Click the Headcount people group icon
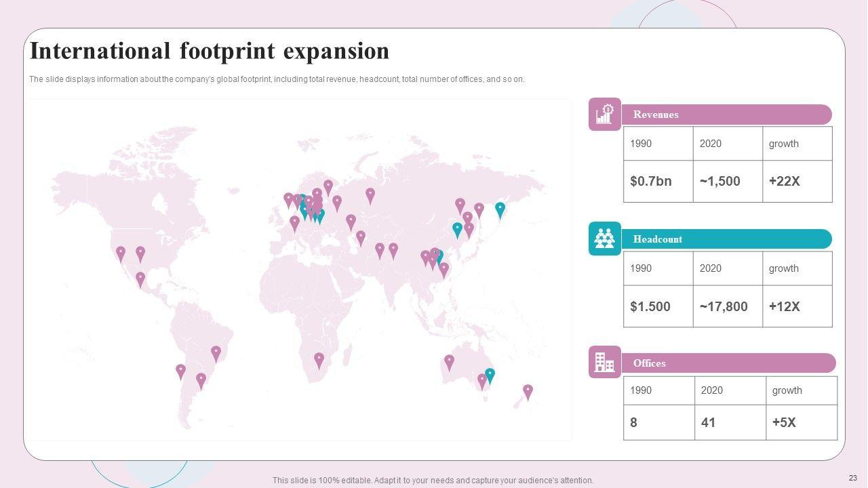The width and height of the screenshot is (868, 488). (604, 239)
